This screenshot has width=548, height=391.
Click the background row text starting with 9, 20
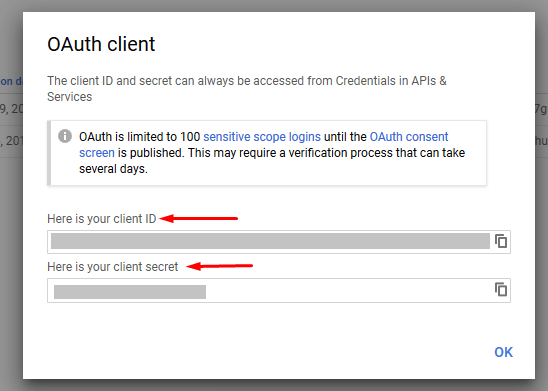[x=12, y=109]
